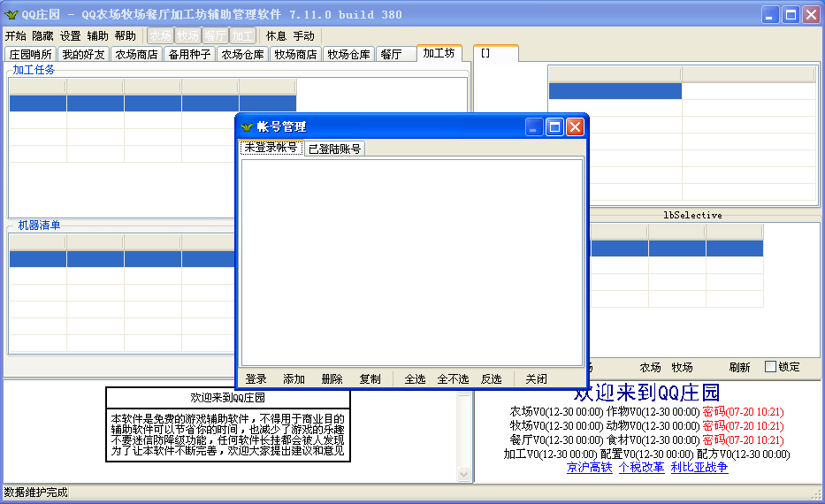Open the 利比亚战争 link

[x=699, y=467]
